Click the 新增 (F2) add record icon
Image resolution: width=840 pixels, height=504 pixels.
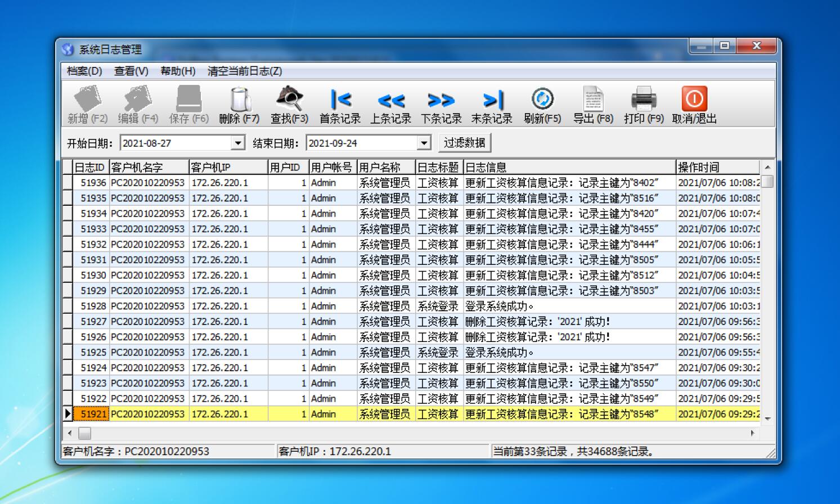pyautogui.click(x=88, y=99)
